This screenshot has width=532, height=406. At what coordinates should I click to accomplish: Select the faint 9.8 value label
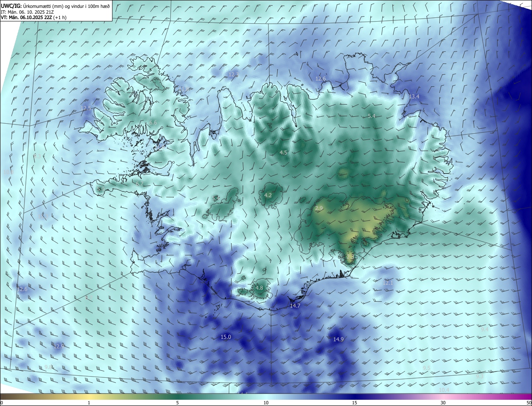point(48,367)
